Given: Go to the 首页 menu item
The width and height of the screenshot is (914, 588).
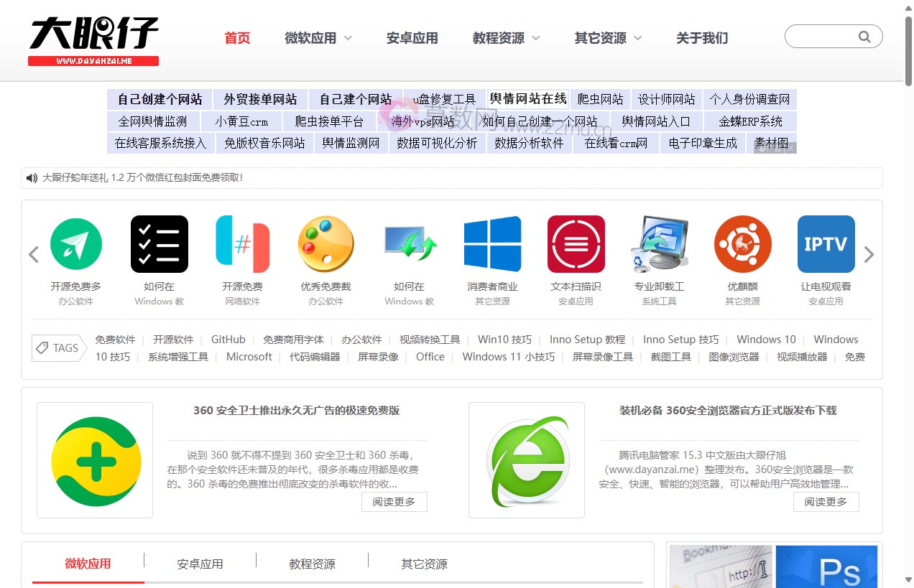Looking at the screenshot, I should [x=236, y=39].
